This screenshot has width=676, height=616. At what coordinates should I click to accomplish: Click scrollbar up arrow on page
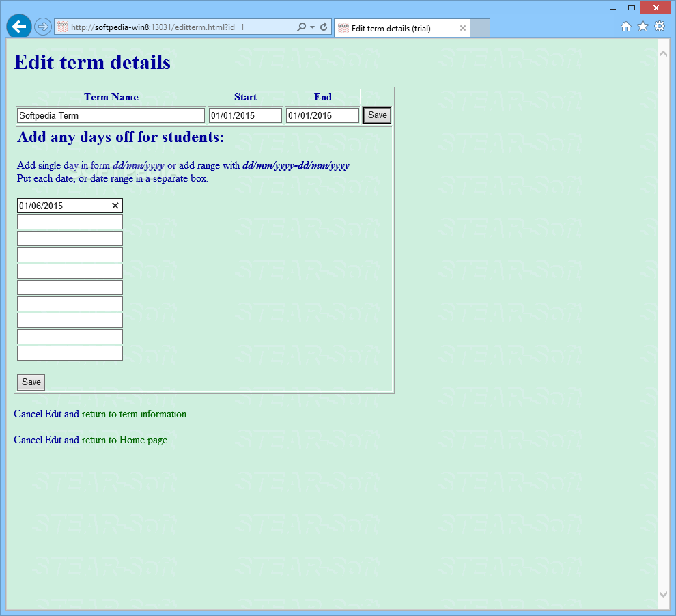664,54
